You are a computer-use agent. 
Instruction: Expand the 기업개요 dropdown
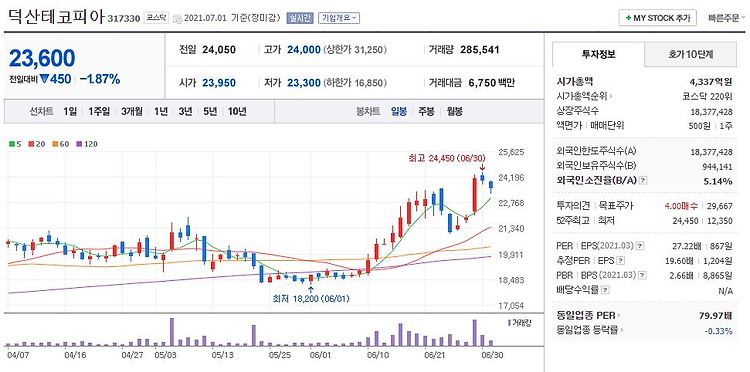339,18
